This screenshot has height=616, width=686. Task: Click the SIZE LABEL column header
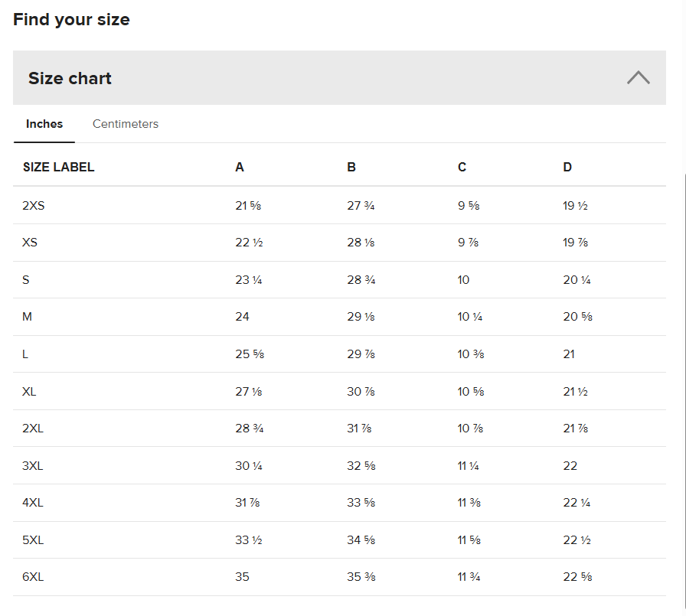(58, 167)
